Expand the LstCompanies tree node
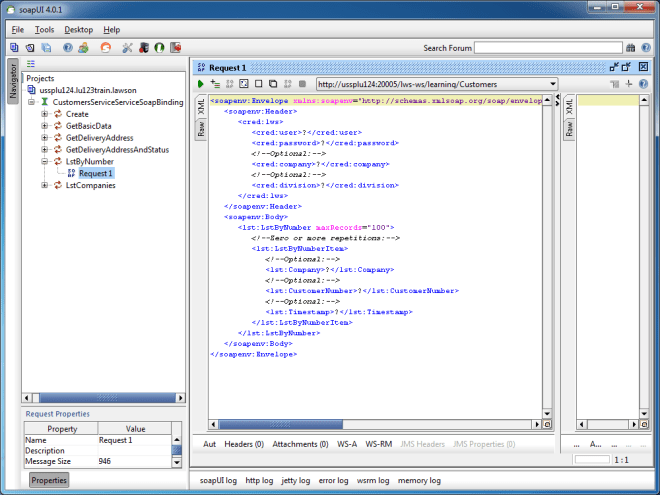This screenshot has width=660, height=495. 45,186
